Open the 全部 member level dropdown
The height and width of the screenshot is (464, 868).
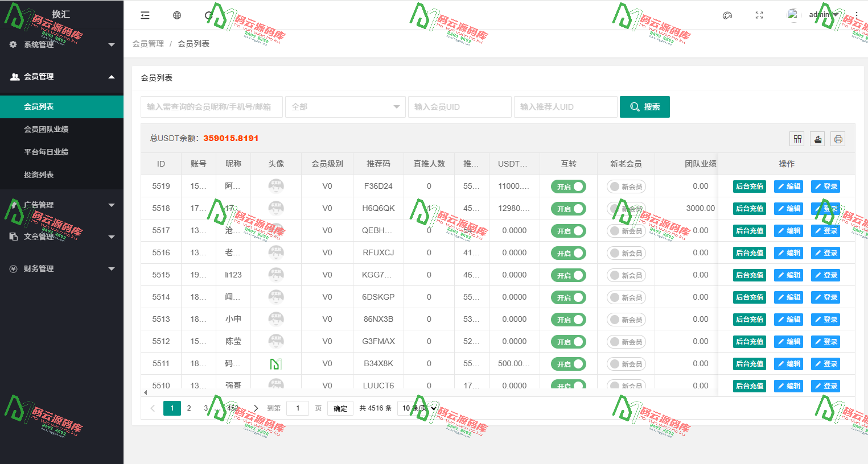[345, 107]
